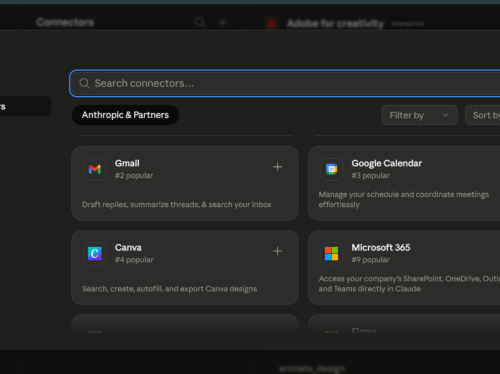Open the Canva connector title
500x374 pixels.
click(128, 248)
